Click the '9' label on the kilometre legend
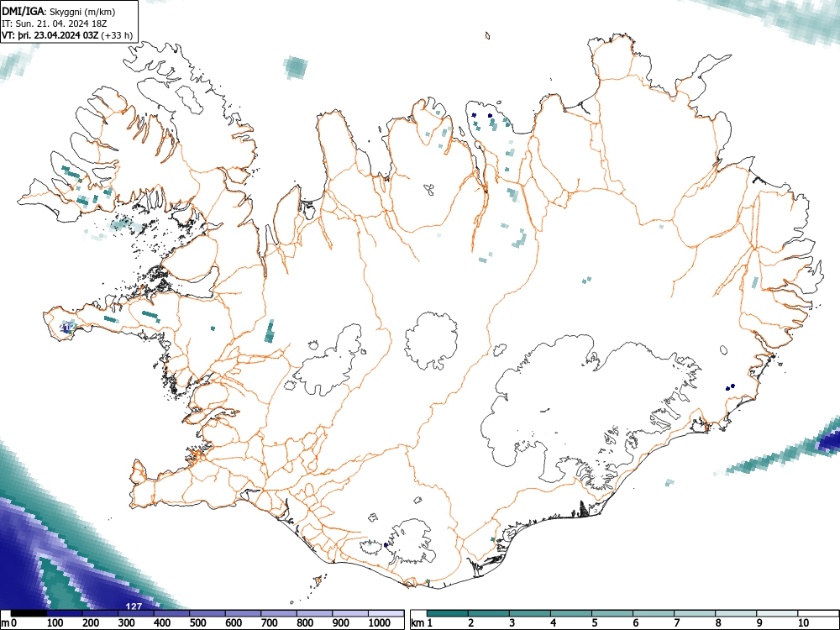This screenshot has width=840, height=630. (759, 623)
